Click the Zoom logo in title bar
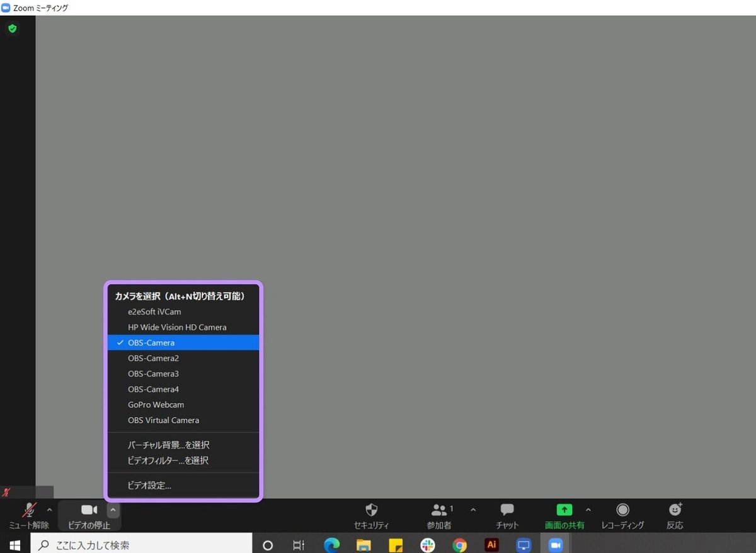Screen dimensions: 756x553 coord(6,8)
